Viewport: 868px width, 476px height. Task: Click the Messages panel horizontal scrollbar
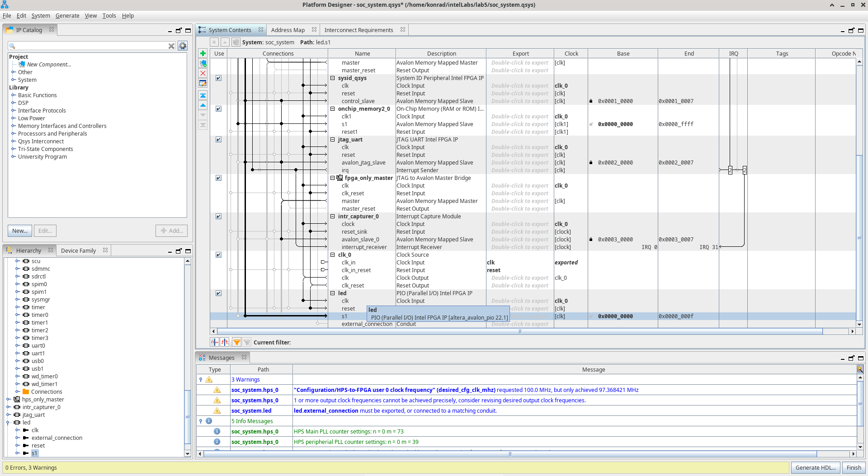point(510,454)
